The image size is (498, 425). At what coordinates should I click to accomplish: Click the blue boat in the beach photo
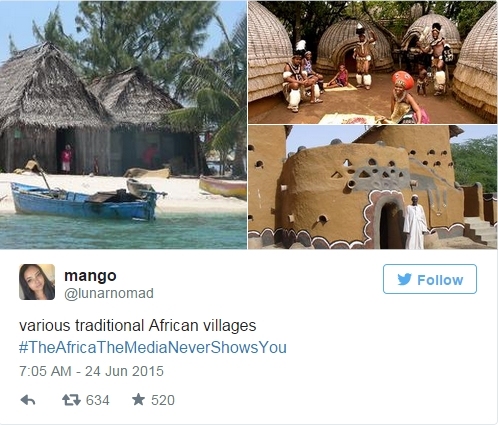click(84, 202)
